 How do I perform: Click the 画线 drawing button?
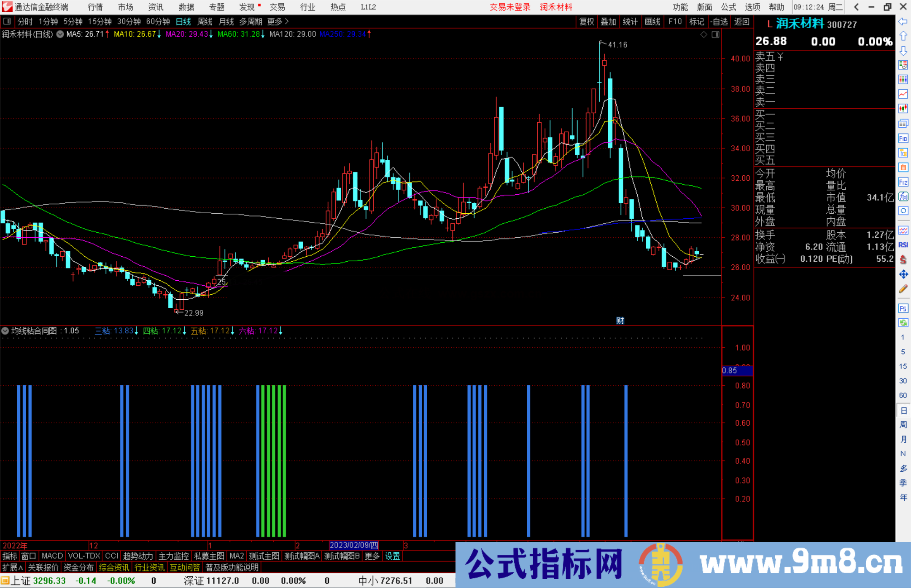coord(652,21)
